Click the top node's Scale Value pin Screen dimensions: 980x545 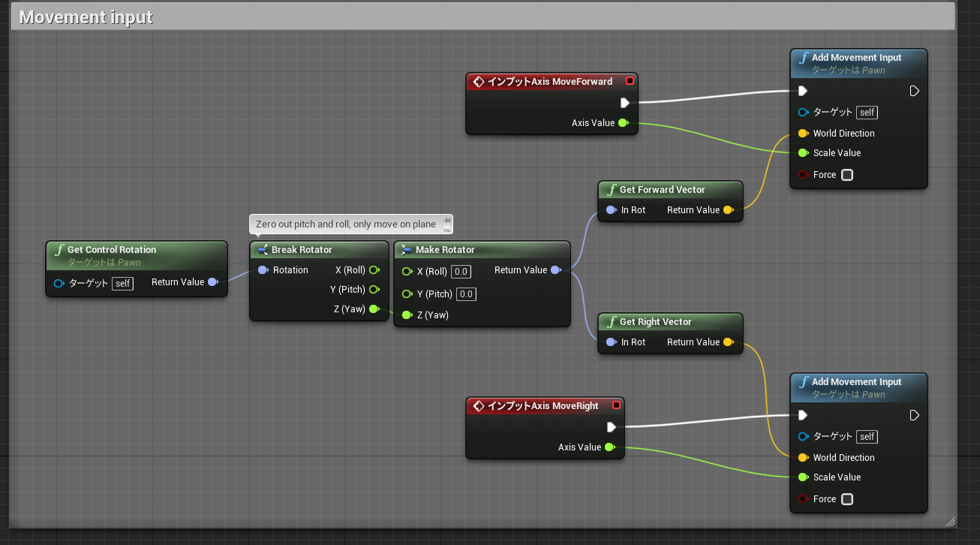(x=804, y=153)
